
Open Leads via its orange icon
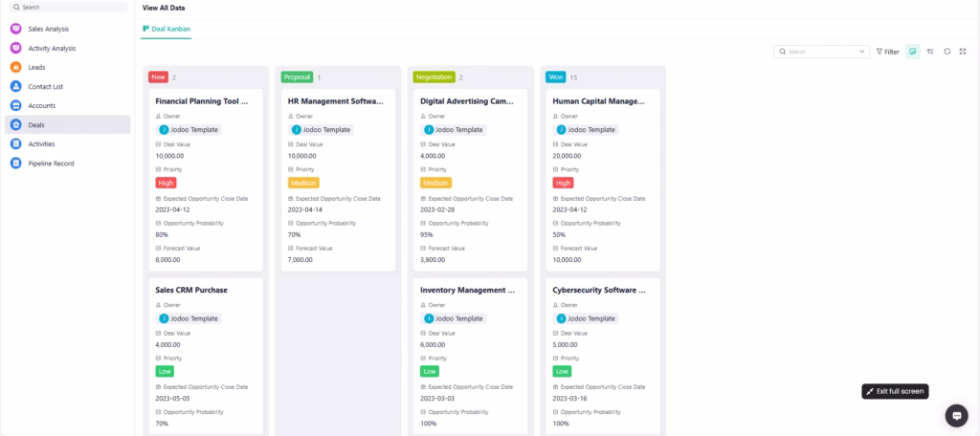click(15, 67)
